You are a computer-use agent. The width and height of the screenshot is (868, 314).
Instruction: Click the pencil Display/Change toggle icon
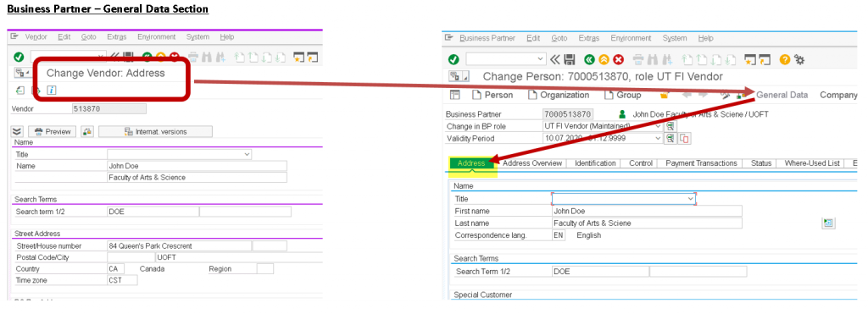726,95
